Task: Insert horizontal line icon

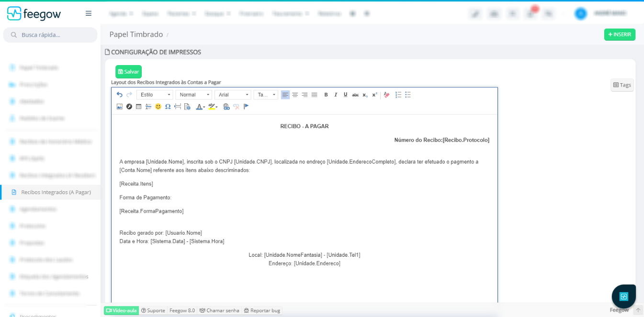Action: (x=148, y=106)
